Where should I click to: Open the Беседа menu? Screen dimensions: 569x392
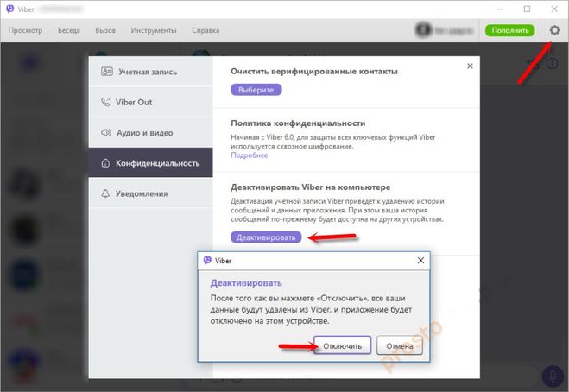click(x=69, y=30)
